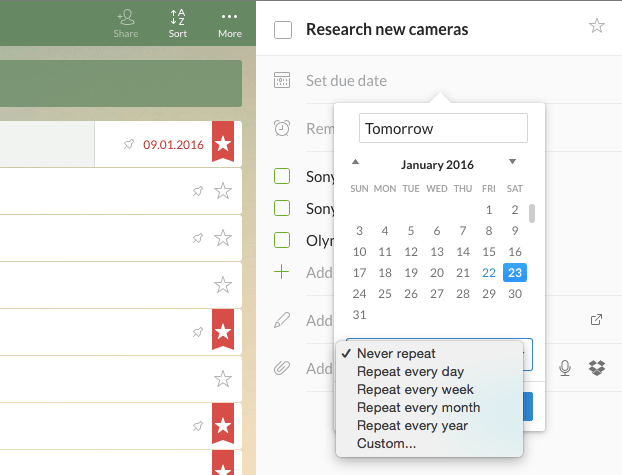Select Repeat every day option

(x=429, y=371)
